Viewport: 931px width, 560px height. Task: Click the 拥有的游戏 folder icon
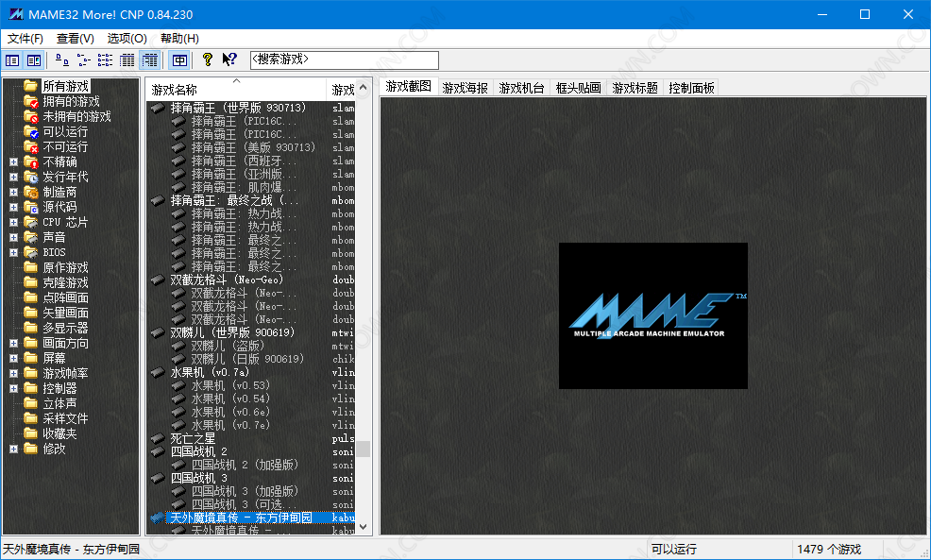pyautogui.click(x=31, y=102)
